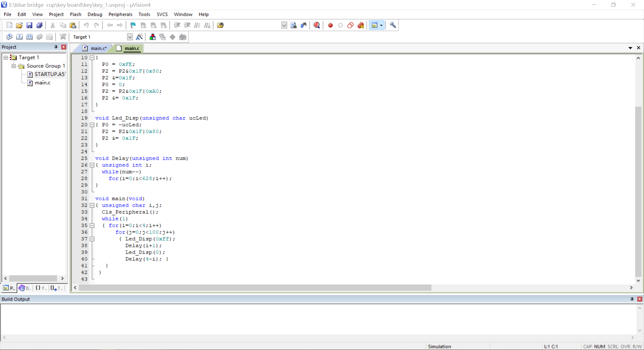Download code to flash with LOAD icon
Viewport: 644px width, 350px height.
(x=63, y=37)
